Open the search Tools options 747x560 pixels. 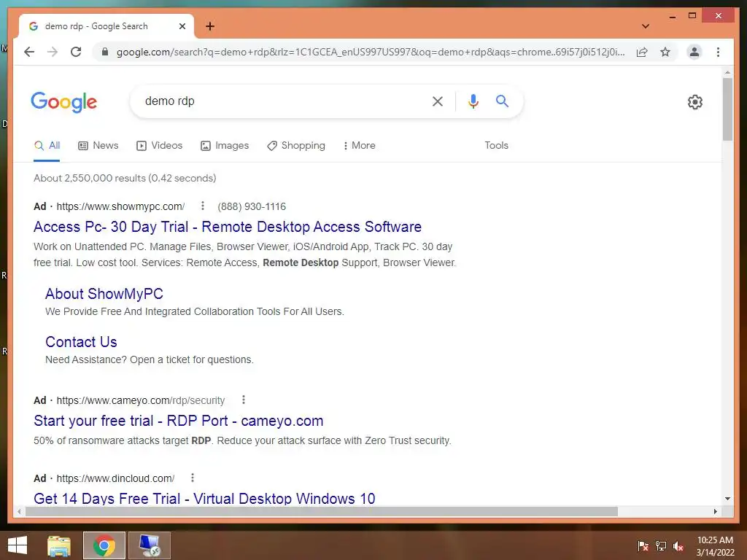pos(496,146)
